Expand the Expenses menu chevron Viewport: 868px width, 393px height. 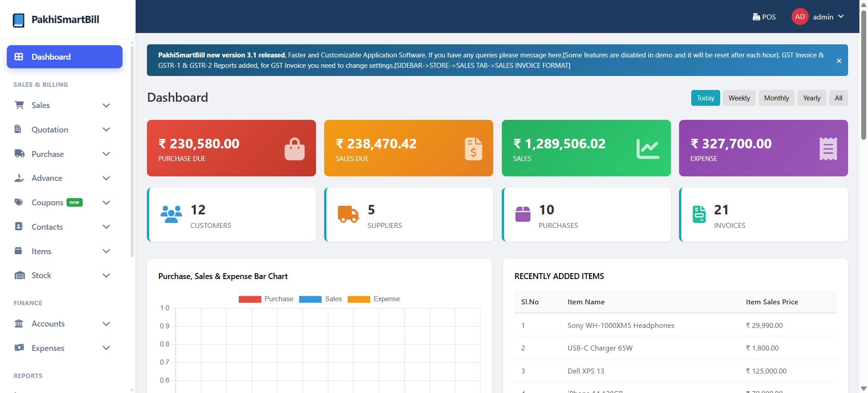click(x=106, y=348)
